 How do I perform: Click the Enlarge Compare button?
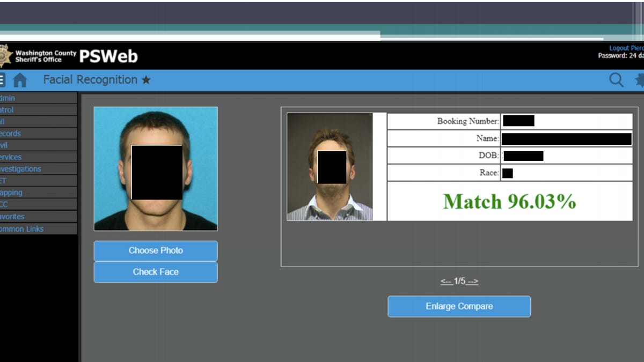point(459,306)
